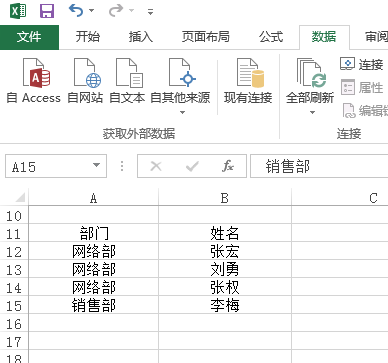Select row 10 header

click(x=14, y=216)
